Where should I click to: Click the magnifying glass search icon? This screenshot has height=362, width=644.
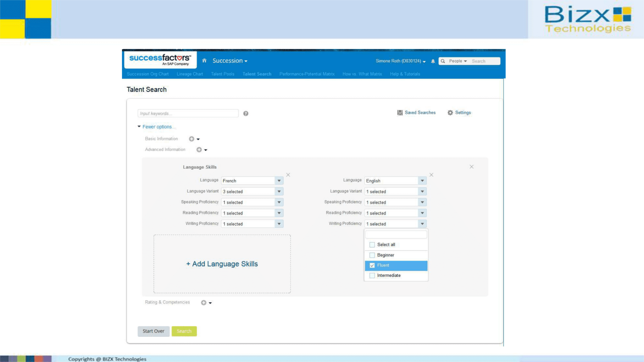click(x=443, y=61)
